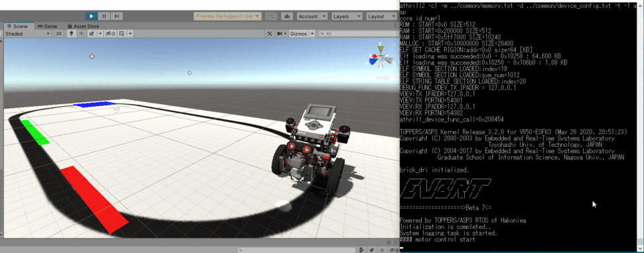Screen dimensions: 644x253
Task: Switch to the Game tab
Action: click(x=48, y=26)
